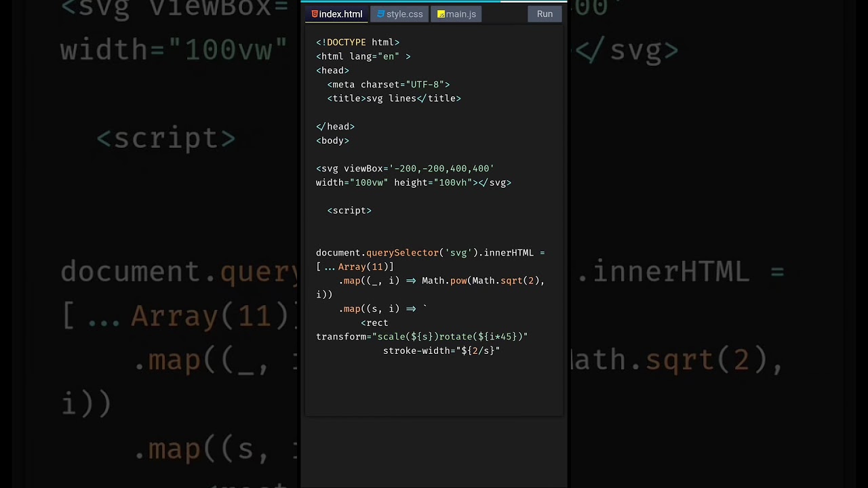Click the <title>svg lines</title> line
868x488 pixels.
tap(394, 98)
